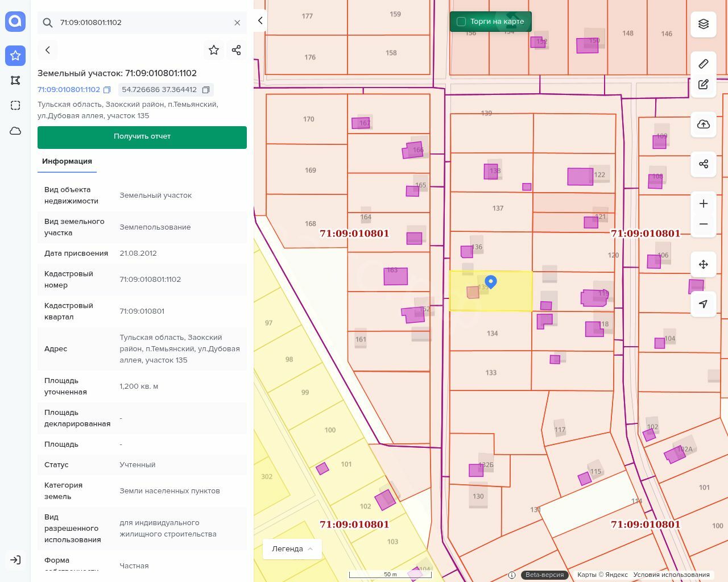The width and height of the screenshot is (728, 582).
Task: Copy coordinates 54.726686 37.364412
Action: point(206,90)
